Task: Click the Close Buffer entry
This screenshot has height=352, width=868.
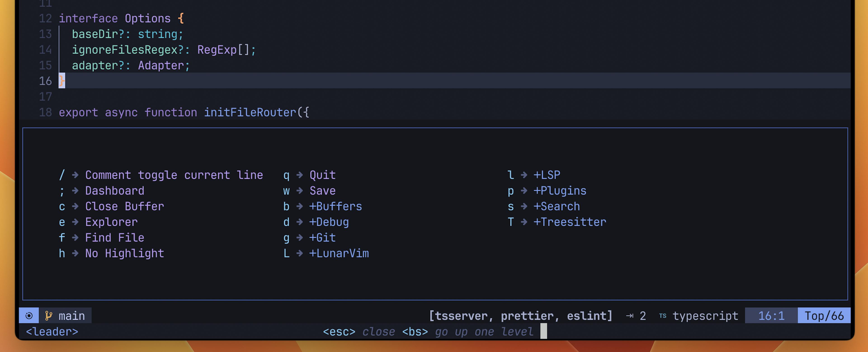Action: tap(124, 206)
